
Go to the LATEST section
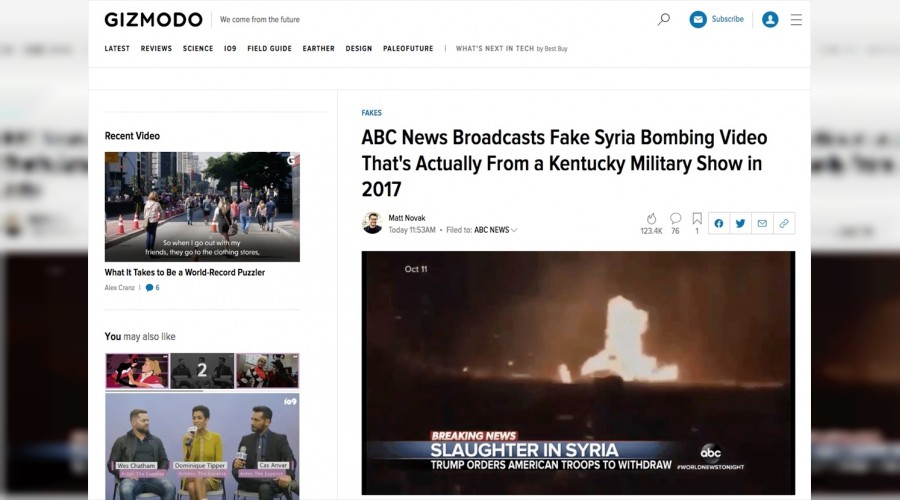pyautogui.click(x=117, y=49)
